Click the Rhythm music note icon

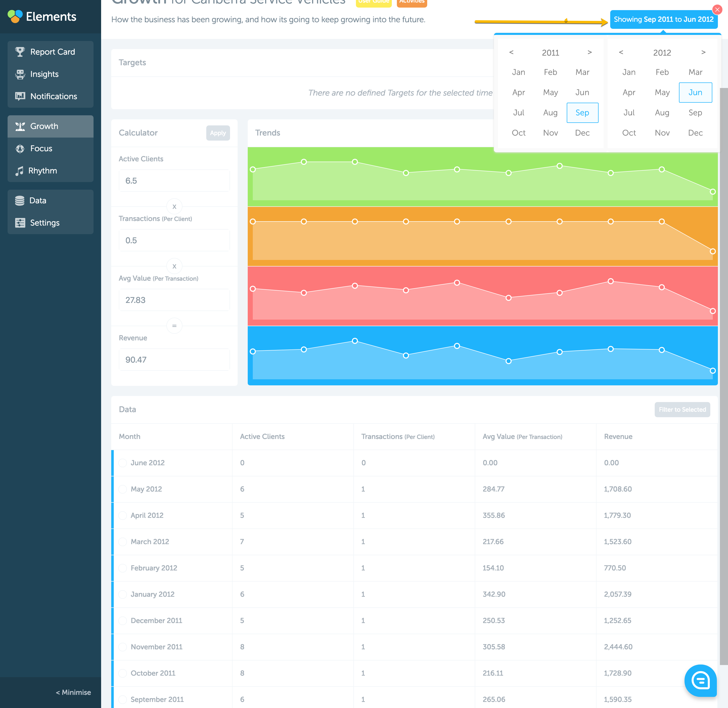19,171
